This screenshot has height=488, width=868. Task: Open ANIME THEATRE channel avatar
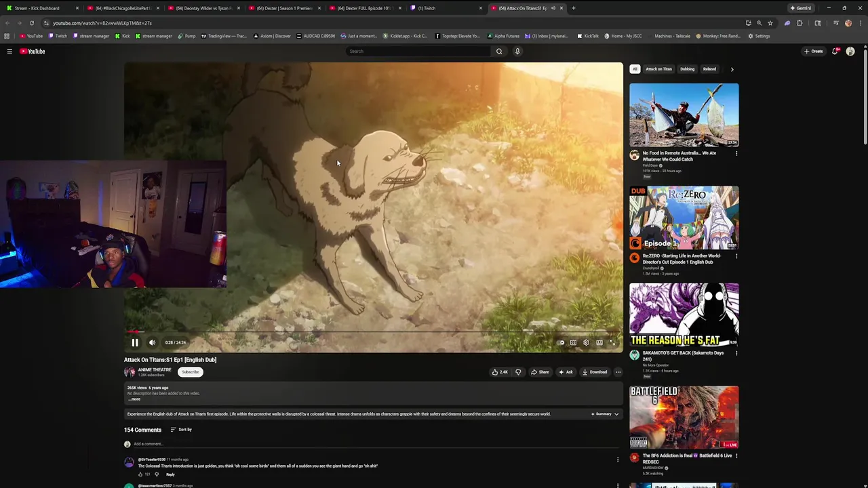tap(130, 372)
